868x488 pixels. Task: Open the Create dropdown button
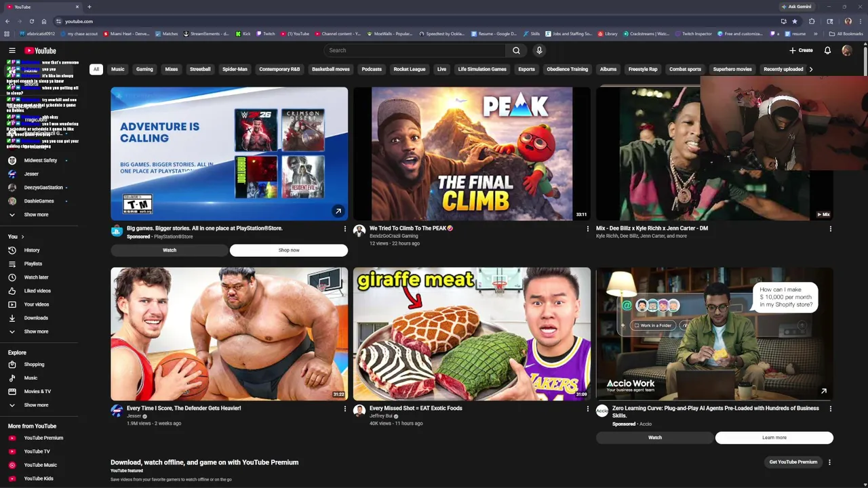801,50
